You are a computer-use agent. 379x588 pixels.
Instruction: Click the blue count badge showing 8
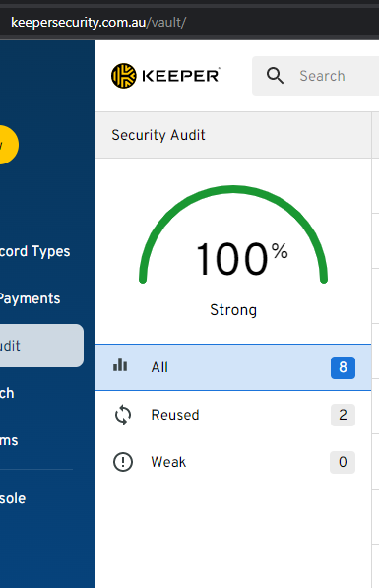[343, 367]
